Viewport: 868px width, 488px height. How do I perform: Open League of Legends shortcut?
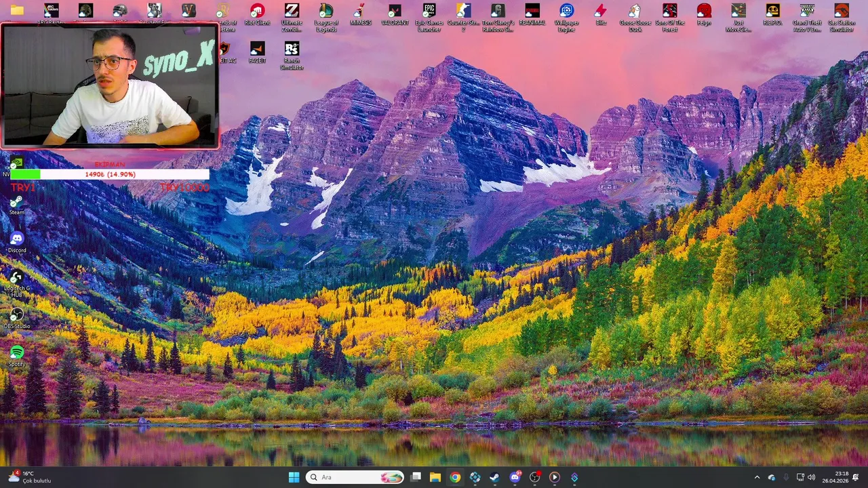[326, 18]
